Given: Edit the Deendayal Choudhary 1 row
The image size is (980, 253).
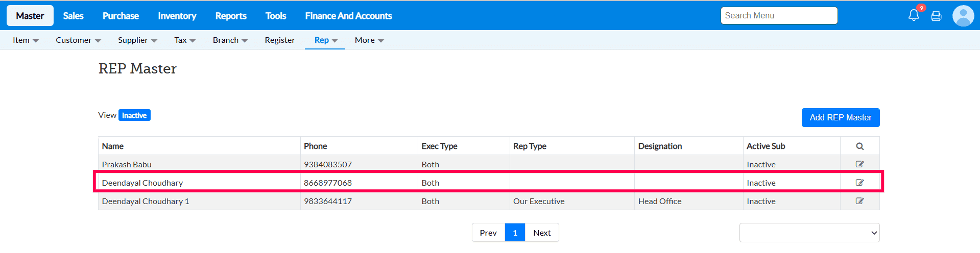Looking at the screenshot, I should [x=860, y=201].
